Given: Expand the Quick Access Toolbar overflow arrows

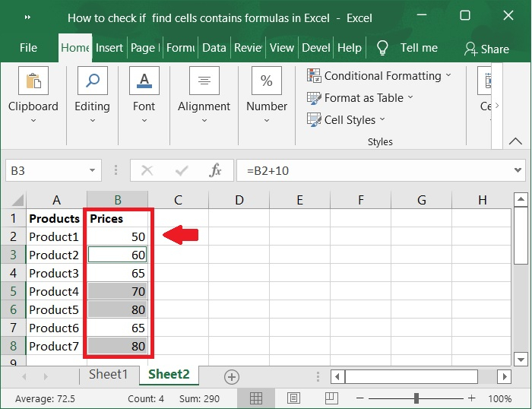Looking at the screenshot, I should 27,17.
